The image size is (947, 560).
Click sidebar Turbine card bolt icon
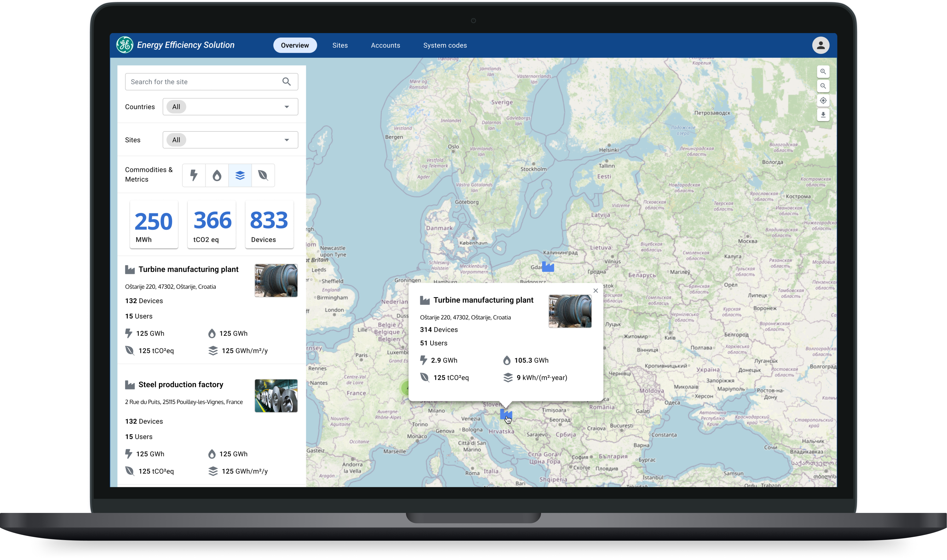129,333
